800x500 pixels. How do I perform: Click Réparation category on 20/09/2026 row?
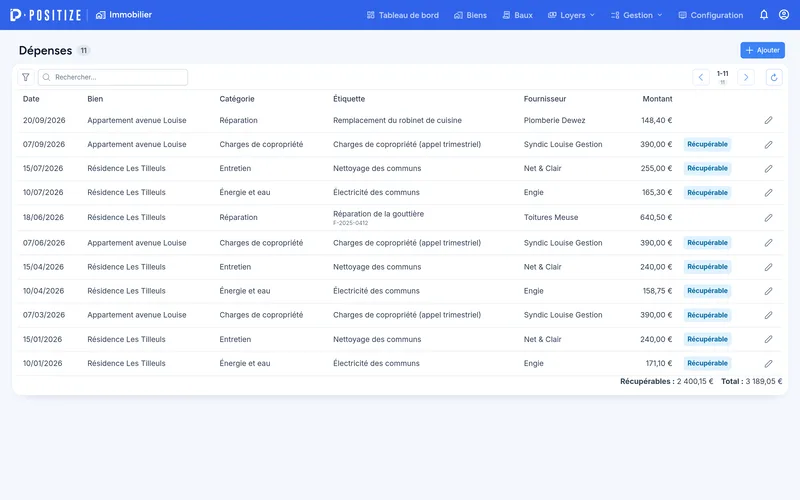238,120
